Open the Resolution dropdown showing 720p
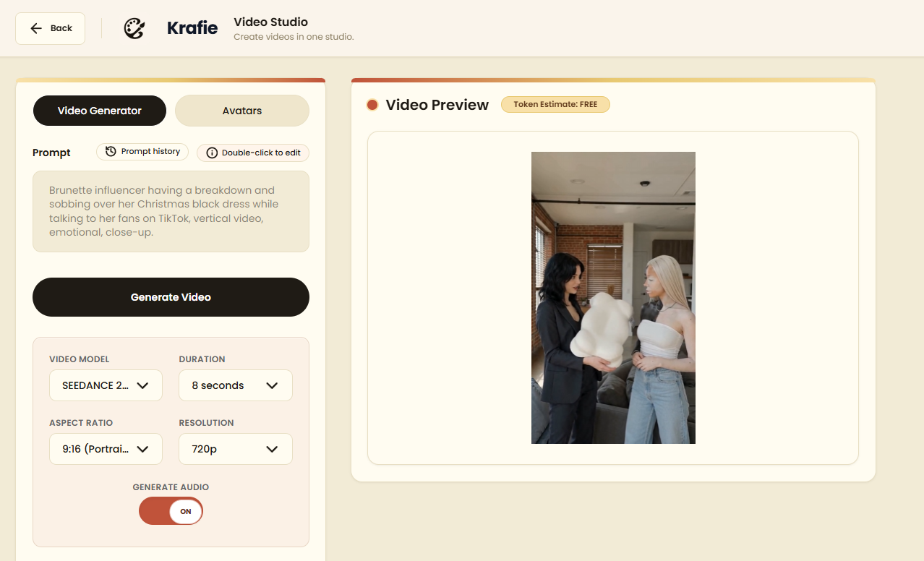The height and width of the screenshot is (561, 924). [236, 449]
